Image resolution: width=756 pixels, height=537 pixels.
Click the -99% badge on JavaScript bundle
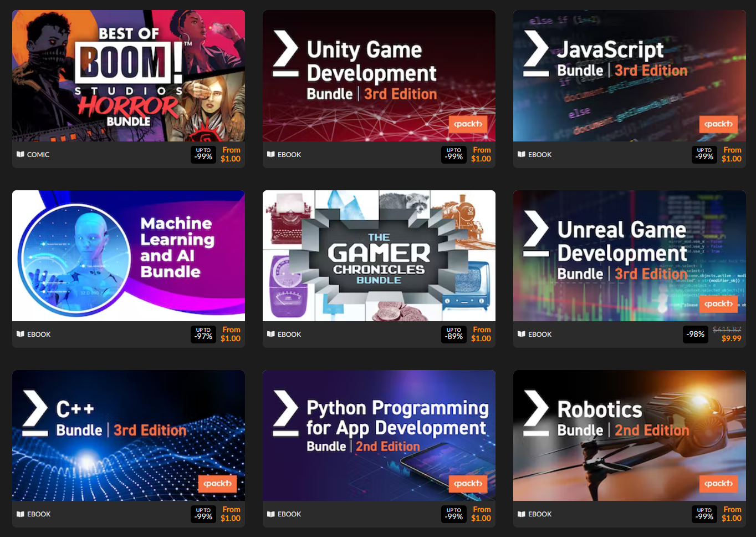coord(704,154)
